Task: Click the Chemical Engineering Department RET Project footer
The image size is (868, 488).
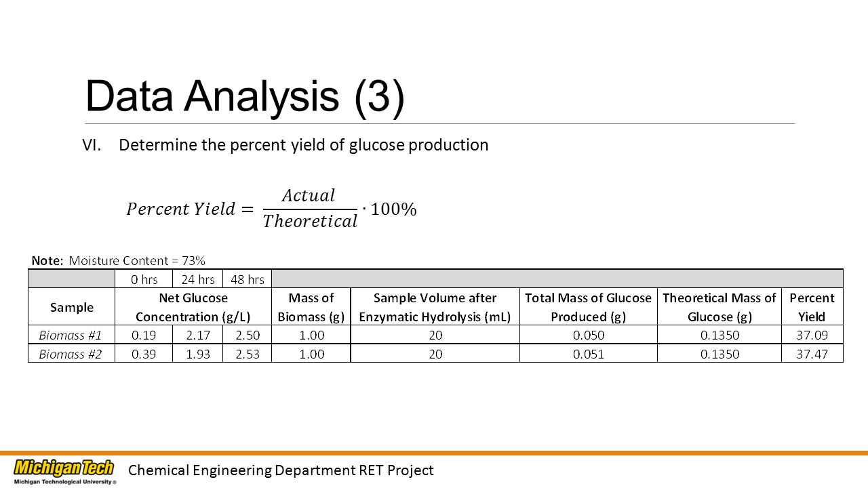Action: (x=281, y=470)
